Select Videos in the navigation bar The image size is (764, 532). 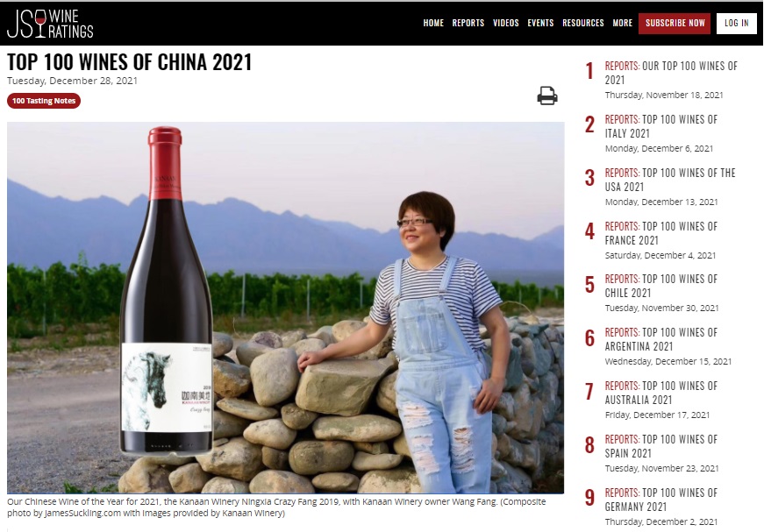tap(506, 23)
